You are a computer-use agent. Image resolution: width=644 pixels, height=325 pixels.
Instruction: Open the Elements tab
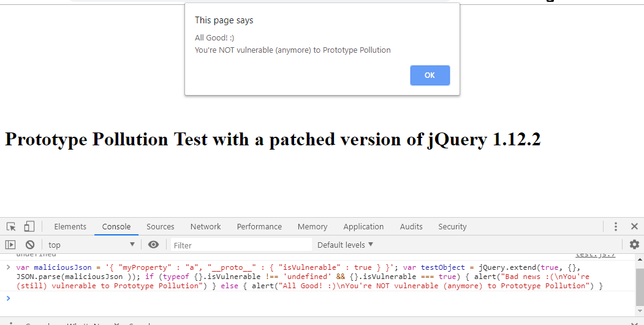pos(70,226)
